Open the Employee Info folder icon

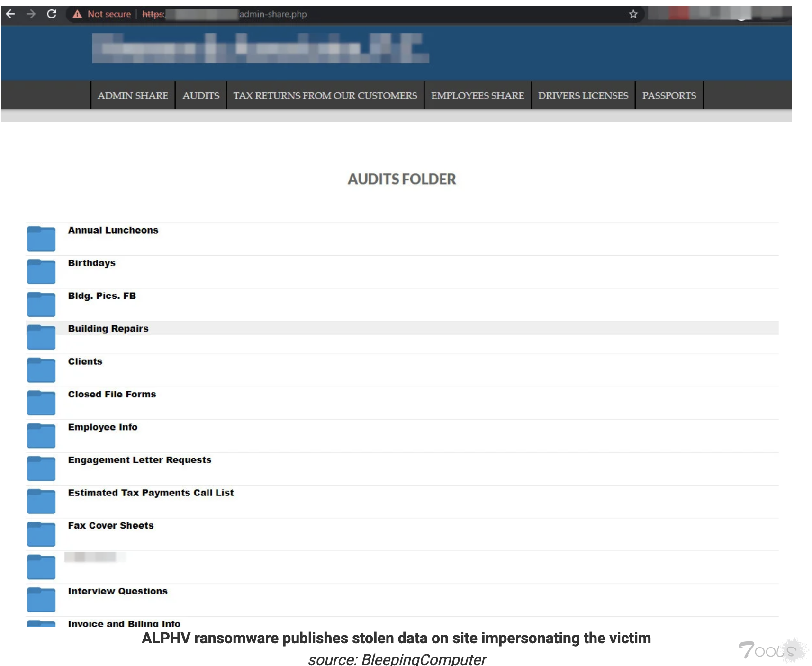41,436
